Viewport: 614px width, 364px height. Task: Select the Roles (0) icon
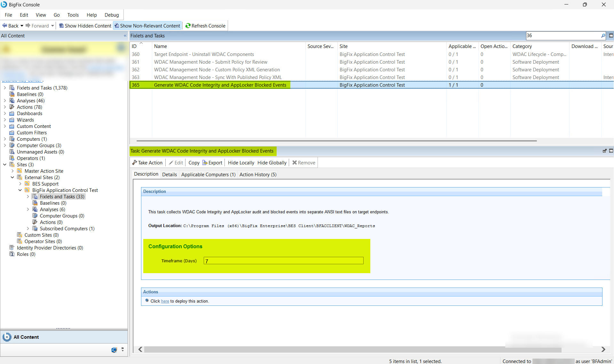(x=12, y=254)
